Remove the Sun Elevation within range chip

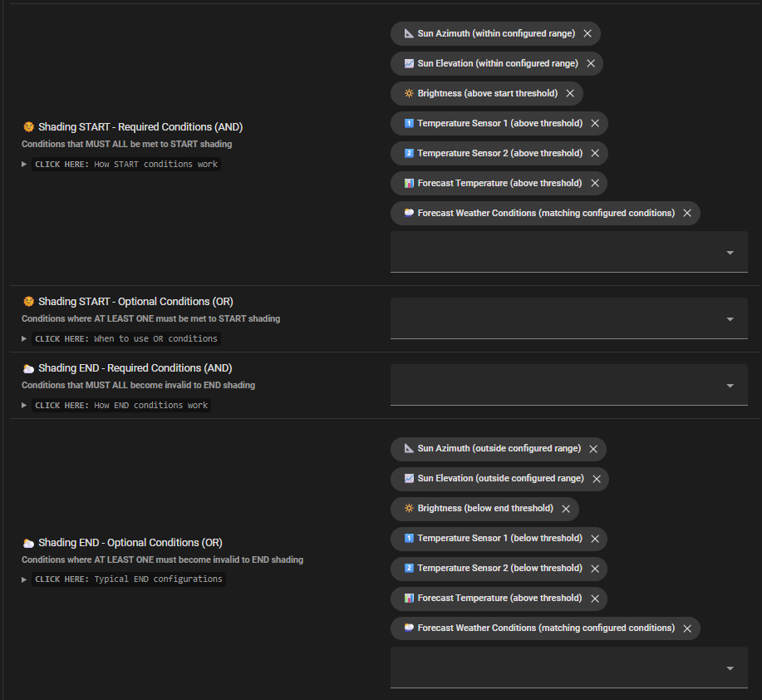click(591, 64)
